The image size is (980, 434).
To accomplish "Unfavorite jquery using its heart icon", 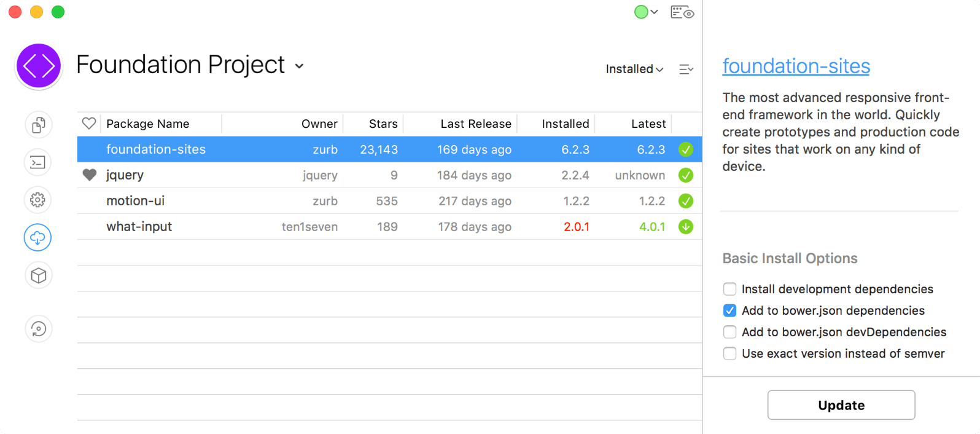I will point(90,175).
